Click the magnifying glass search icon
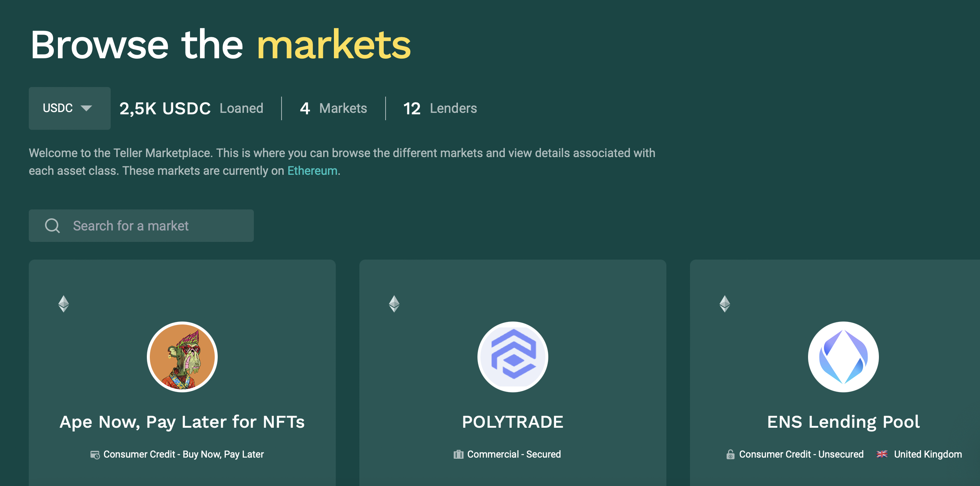 tap(52, 226)
